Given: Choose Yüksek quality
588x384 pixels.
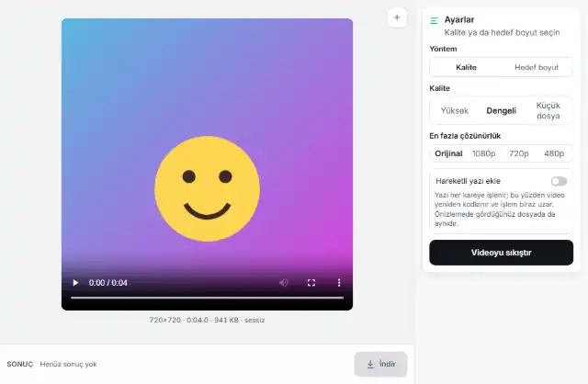Looking at the screenshot, I should click(x=455, y=110).
